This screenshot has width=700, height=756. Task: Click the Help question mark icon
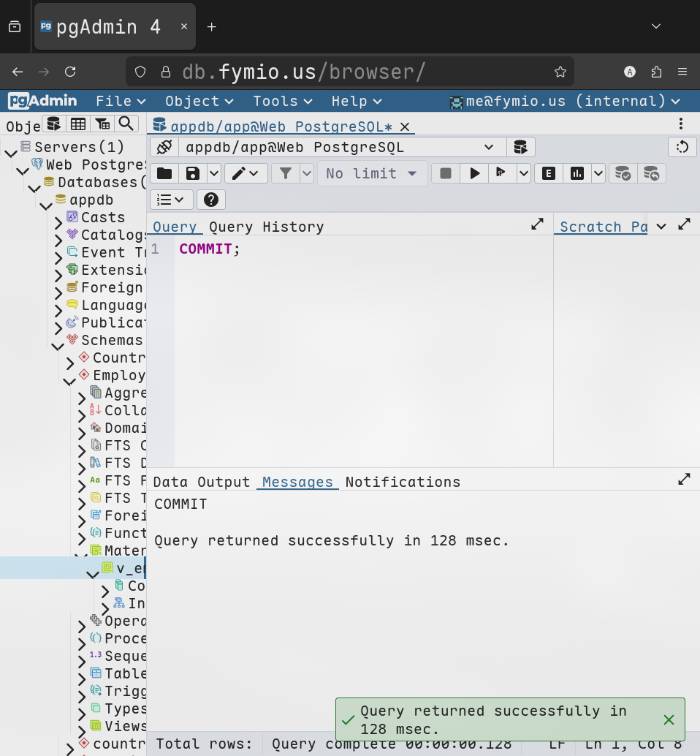click(211, 200)
